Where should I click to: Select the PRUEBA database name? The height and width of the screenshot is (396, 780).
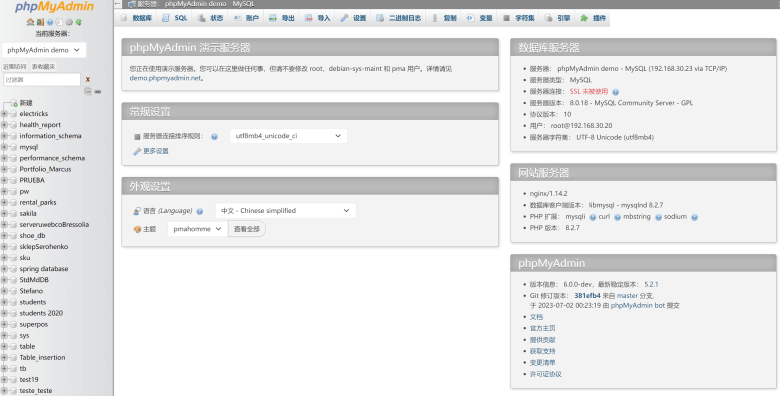tap(32, 180)
